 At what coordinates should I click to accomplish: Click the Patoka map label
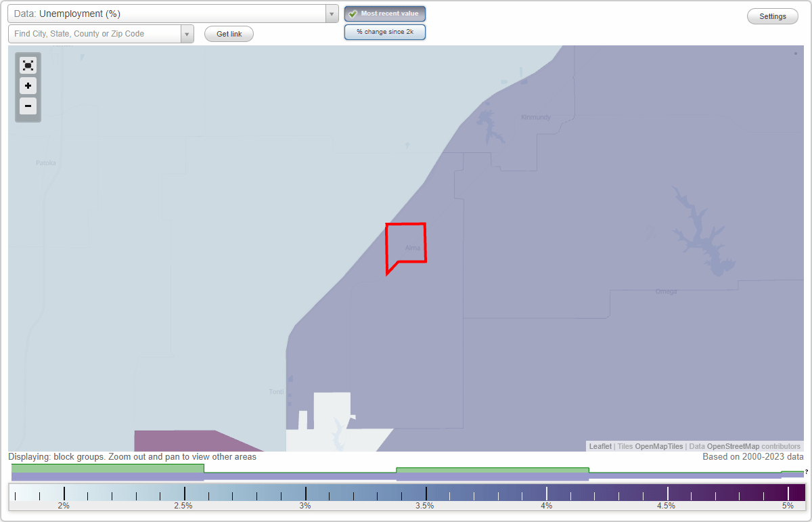pos(46,163)
